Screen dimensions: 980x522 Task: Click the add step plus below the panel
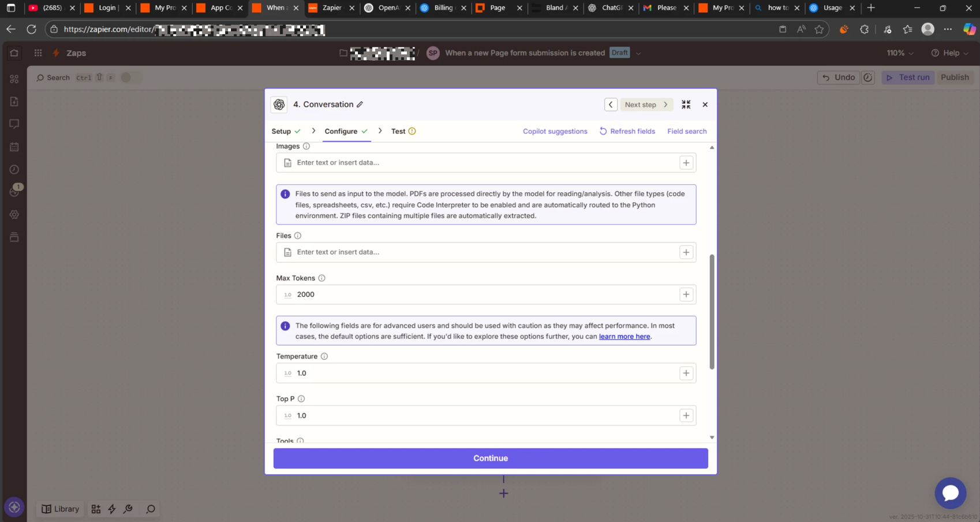point(503,493)
